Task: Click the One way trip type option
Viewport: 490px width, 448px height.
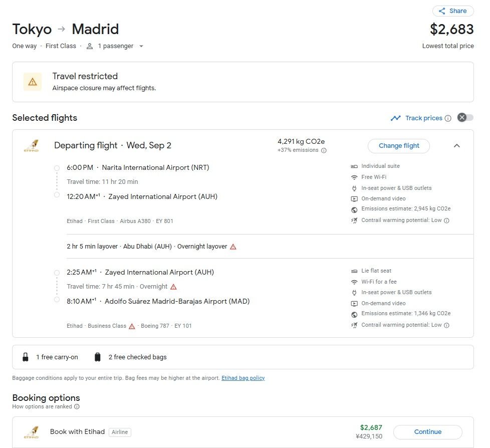Action: pyautogui.click(x=24, y=46)
